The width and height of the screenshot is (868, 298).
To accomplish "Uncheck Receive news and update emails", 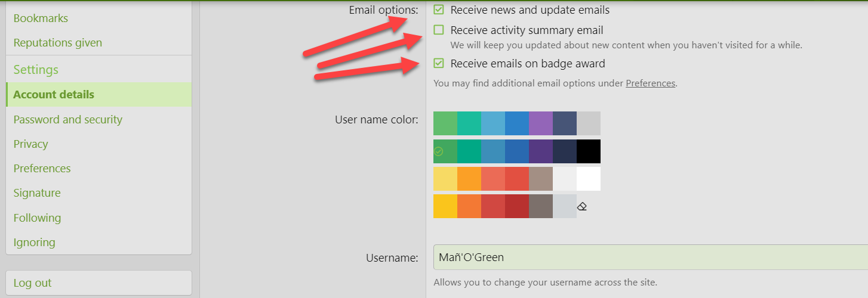I will (x=439, y=10).
